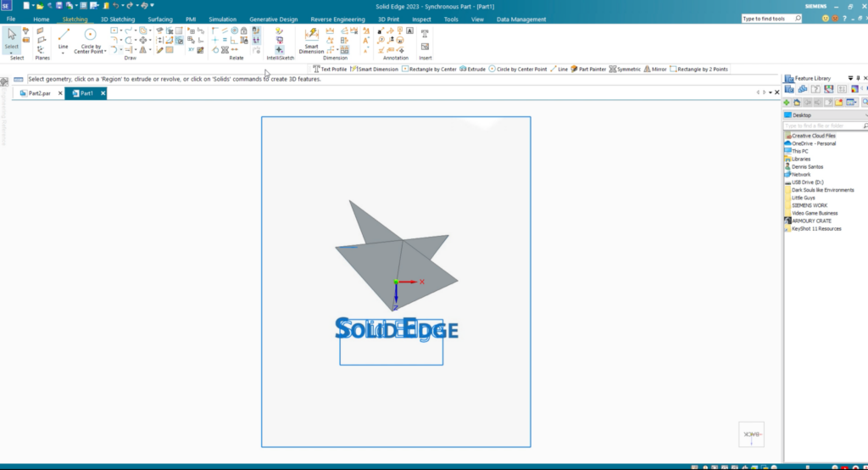Image resolution: width=868 pixels, height=470 pixels.
Task: Open the Circle by Center Point dropdown arrow
Action: [105, 52]
